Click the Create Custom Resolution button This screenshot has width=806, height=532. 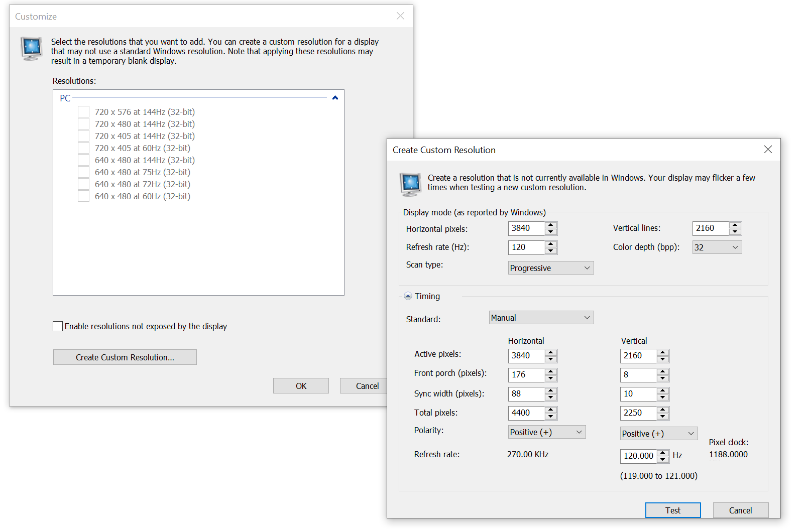tap(125, 357)
